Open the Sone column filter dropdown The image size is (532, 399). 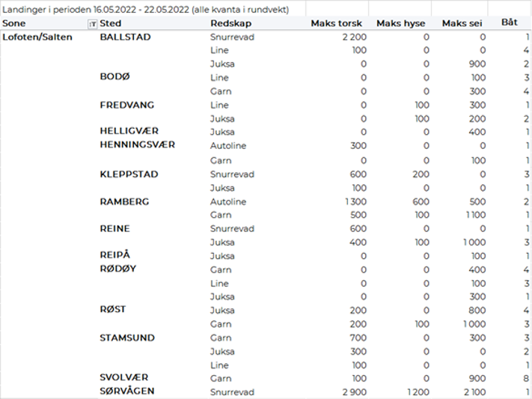pyautogui.click(x=92, y=24)
